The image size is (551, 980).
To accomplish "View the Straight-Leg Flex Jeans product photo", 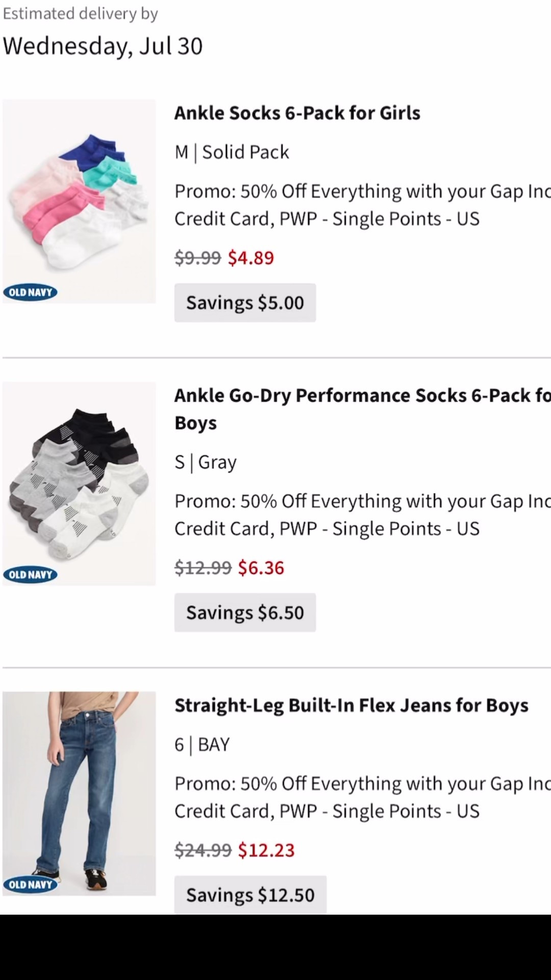I will [79, 791].
